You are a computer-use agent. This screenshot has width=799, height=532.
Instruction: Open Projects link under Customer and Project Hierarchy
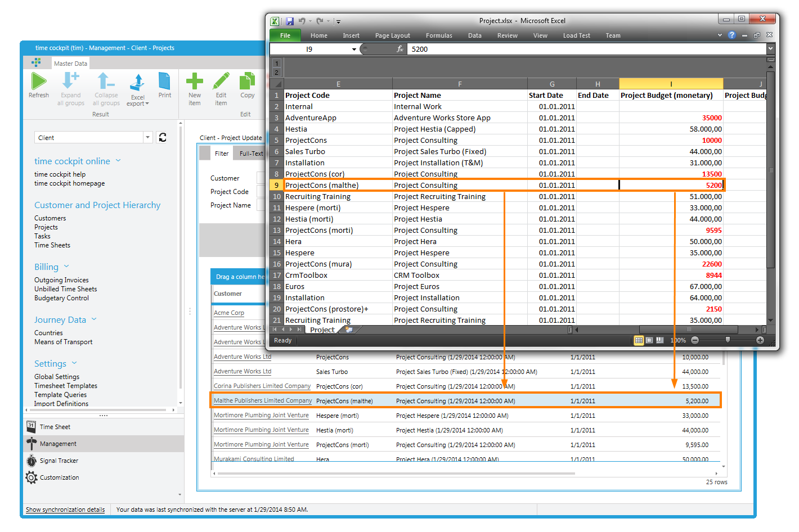coord(46,227)
